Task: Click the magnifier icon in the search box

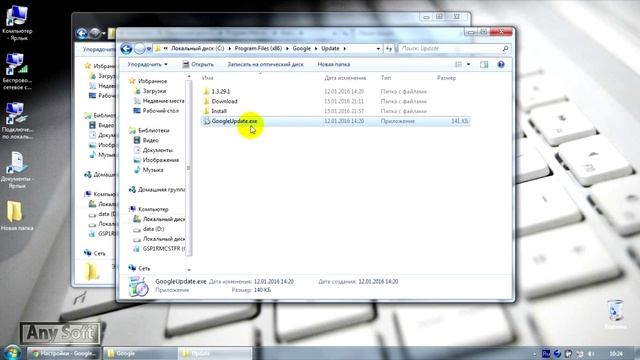Action: click(505, 49)
